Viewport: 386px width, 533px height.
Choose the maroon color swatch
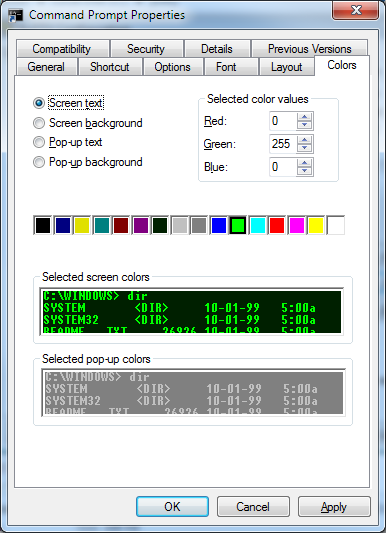[121, 225]
